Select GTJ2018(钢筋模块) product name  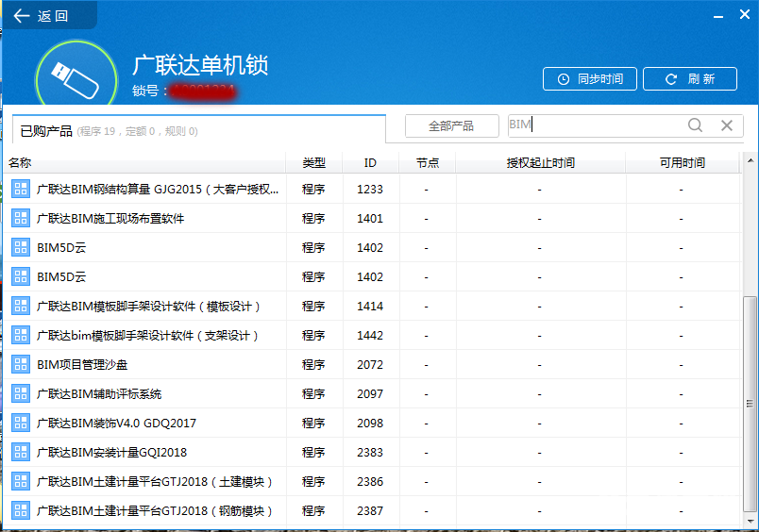(x=155, y=511)
